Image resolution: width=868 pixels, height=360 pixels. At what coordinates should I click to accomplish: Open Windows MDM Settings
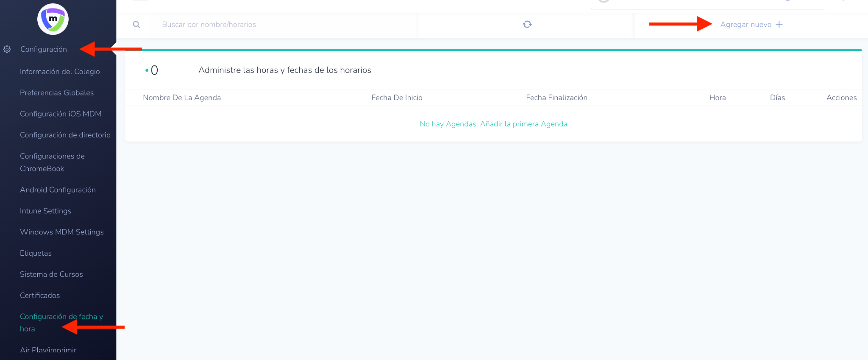[x=62, y=232]
